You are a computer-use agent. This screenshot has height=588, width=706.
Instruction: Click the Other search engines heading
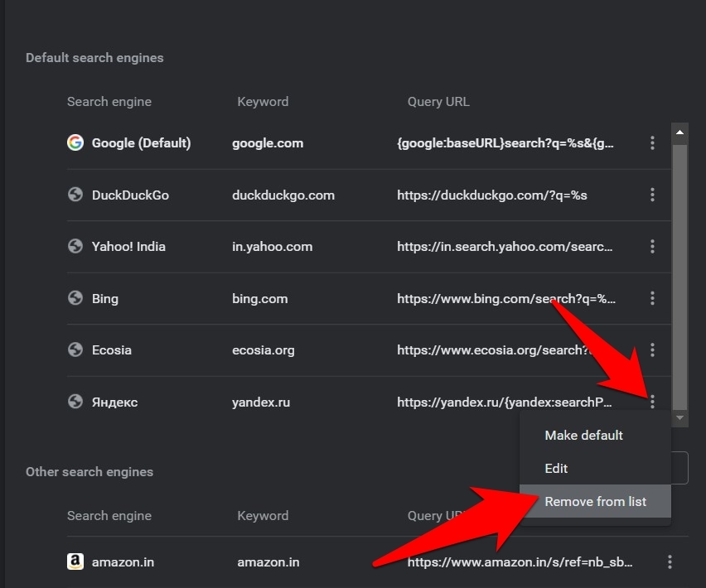tap(89, 472)
